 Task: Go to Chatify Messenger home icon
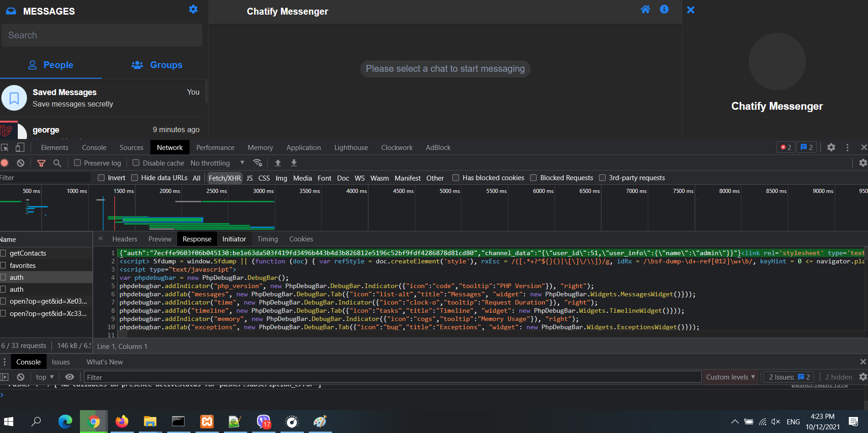click(645, 9)
